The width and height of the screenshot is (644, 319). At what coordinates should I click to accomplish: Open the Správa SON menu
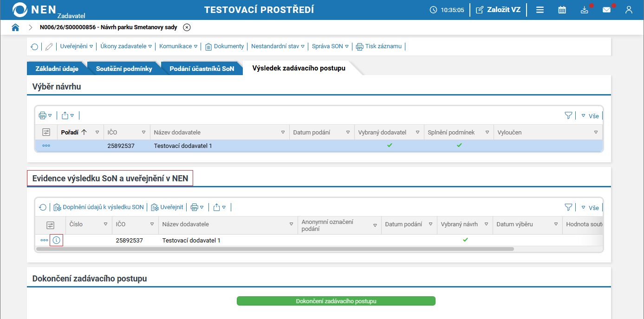point(330,46)
